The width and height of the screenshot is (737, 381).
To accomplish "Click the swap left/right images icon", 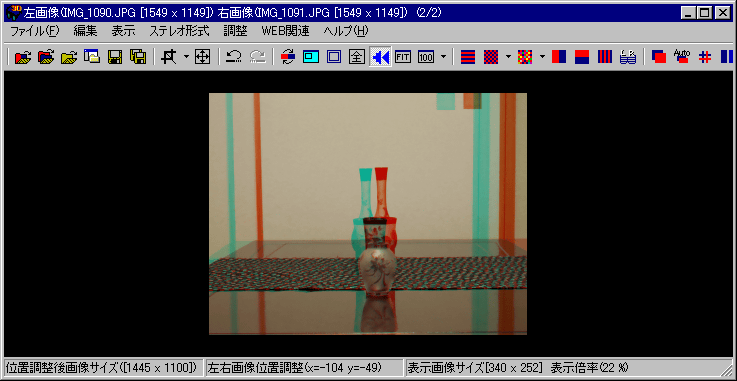I will pyautogui.click(x=288, y=57).
